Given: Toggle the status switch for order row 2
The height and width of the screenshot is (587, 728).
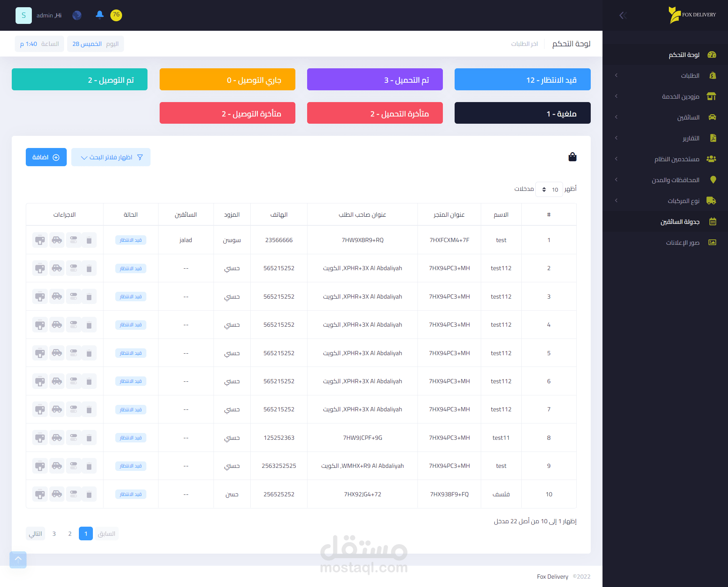Looking at the screenshot, I should tap(74, 268).
